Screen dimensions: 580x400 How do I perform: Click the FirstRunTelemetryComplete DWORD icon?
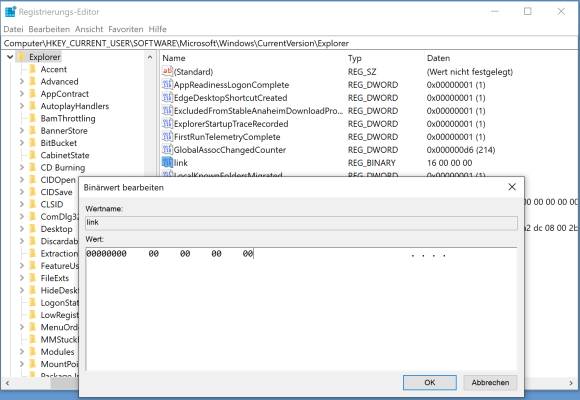tap(167, 137)
